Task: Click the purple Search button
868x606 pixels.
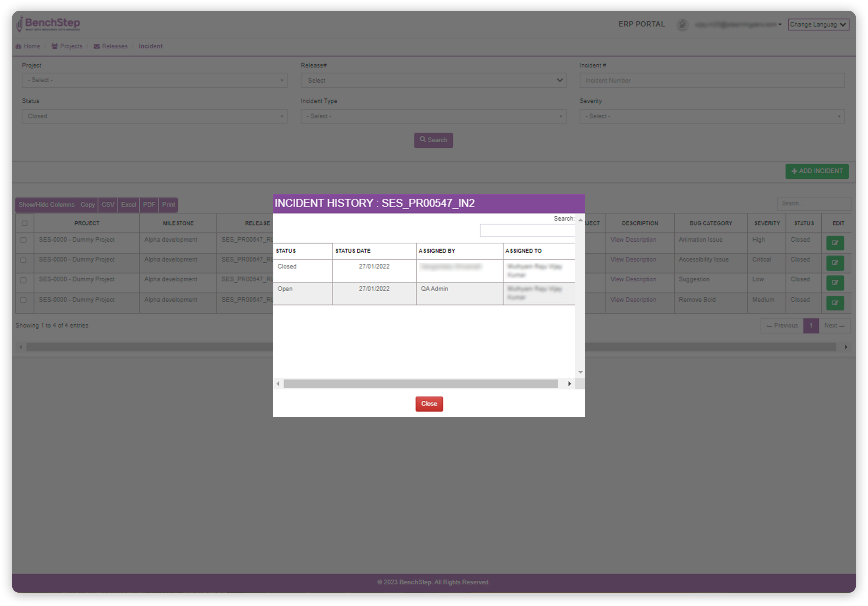Action: (433, 140)
